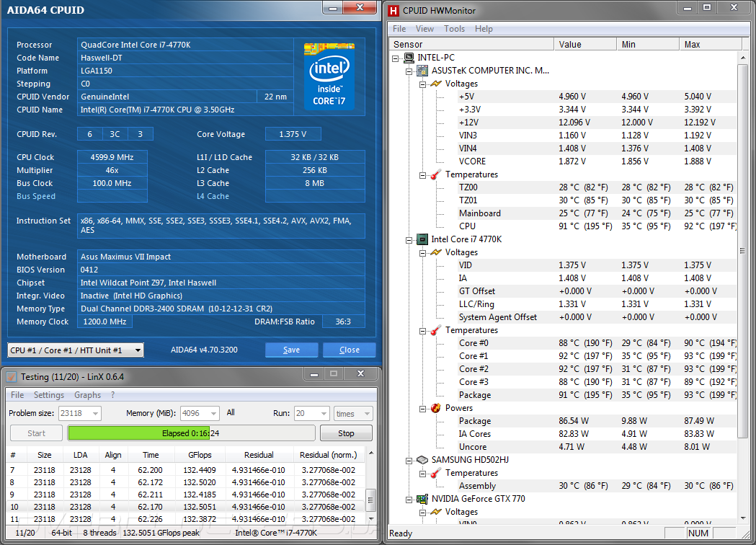Open LinX File menu
The height and width of the screenshot is (545, 756).
(x=17, y=394)
